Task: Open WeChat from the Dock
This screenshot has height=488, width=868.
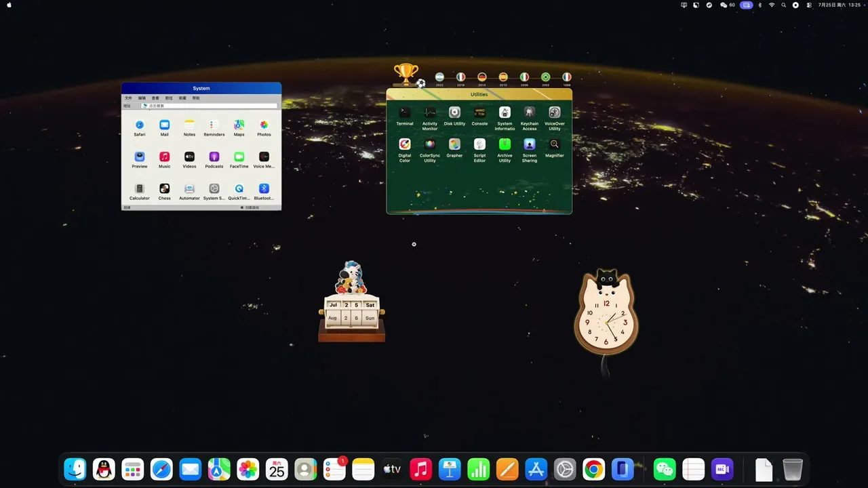Action: 665,469
